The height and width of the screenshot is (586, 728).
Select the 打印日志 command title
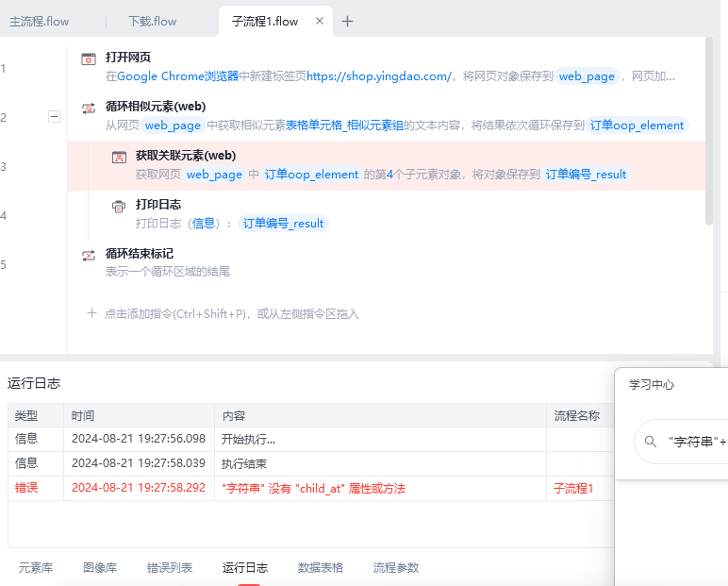click(x=158, y=205)
